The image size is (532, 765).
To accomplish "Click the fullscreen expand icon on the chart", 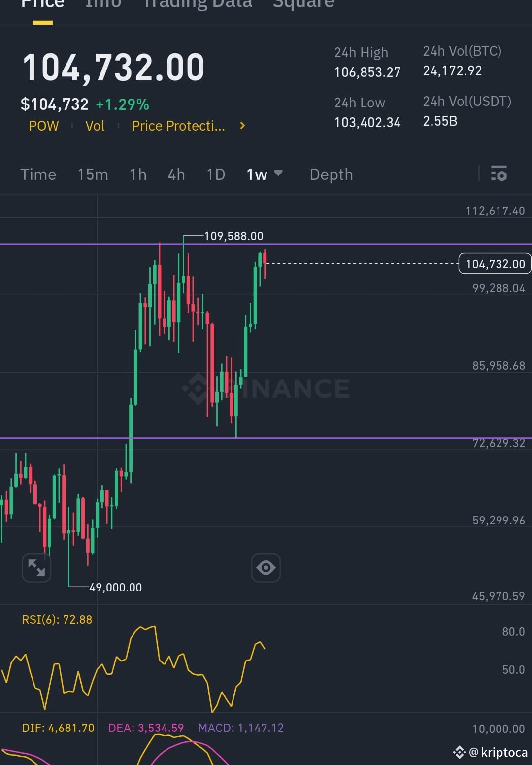I will pos(36,567).
